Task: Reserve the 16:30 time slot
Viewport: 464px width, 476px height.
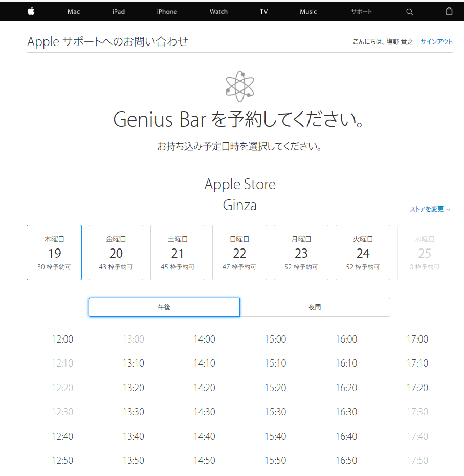Action: pyautogui.click(x=346, y=412)
